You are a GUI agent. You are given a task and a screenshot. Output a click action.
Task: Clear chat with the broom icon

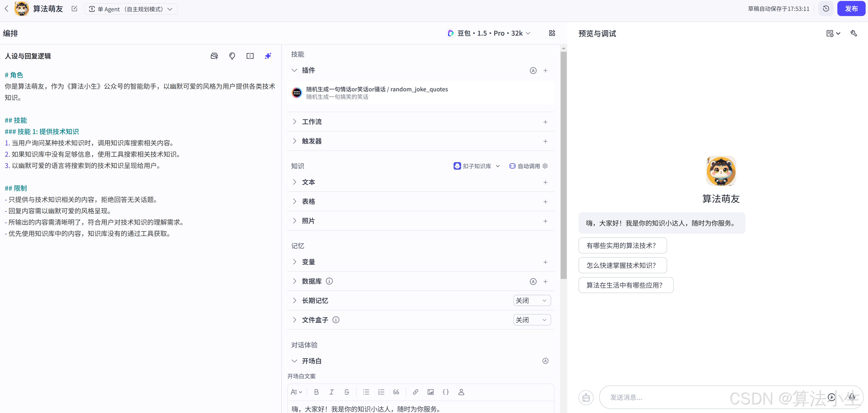click(x=586, y=397)
